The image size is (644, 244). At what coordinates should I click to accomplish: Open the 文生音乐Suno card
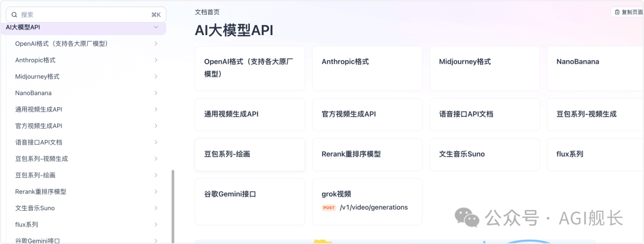click(485, 155)
